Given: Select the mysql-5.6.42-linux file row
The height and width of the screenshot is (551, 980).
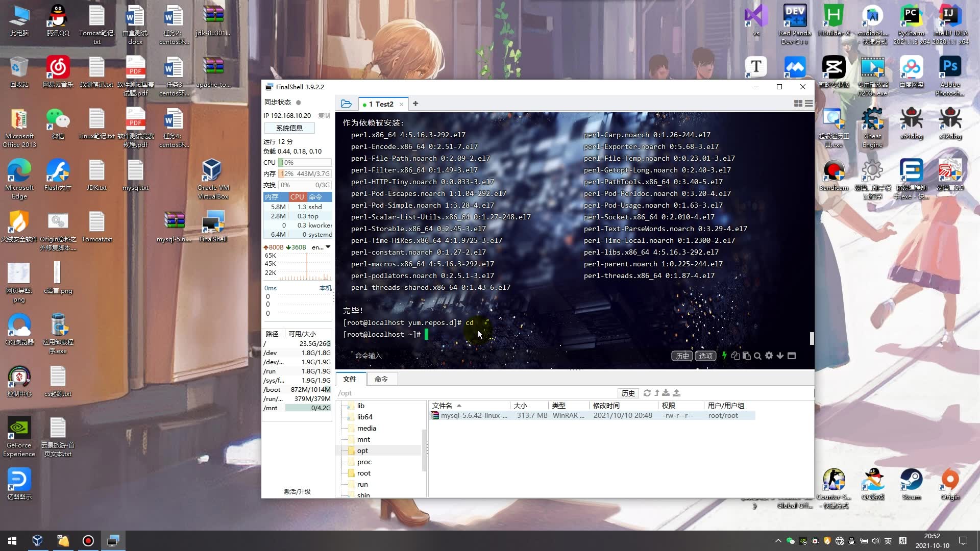Looking at the screenshot, I should pos(592,415).
